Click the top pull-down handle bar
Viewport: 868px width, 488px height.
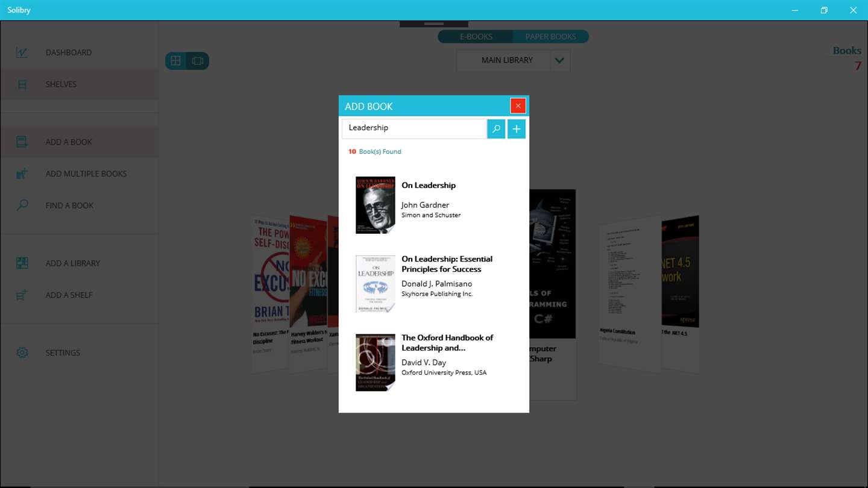[434, 24]
